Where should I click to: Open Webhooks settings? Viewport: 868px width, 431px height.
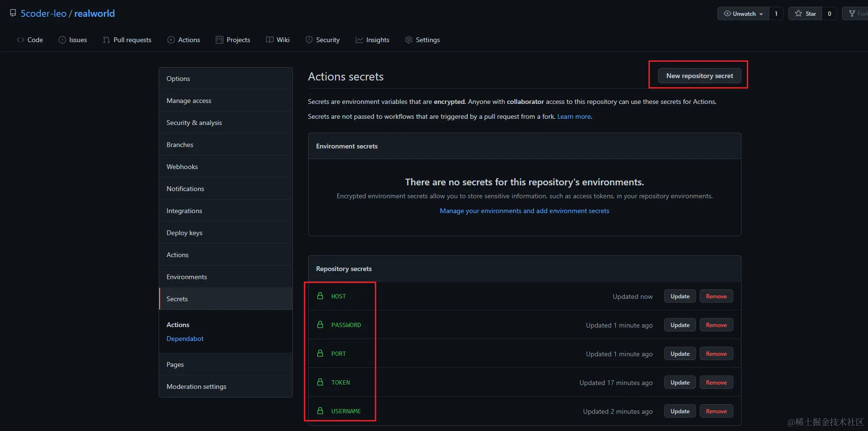click(x=226, y=167)
